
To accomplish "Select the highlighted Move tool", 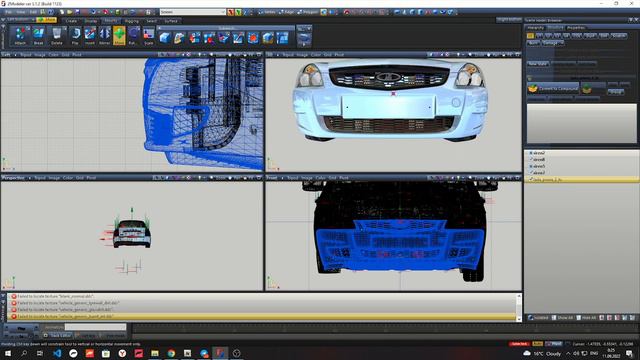I will 119,36.
